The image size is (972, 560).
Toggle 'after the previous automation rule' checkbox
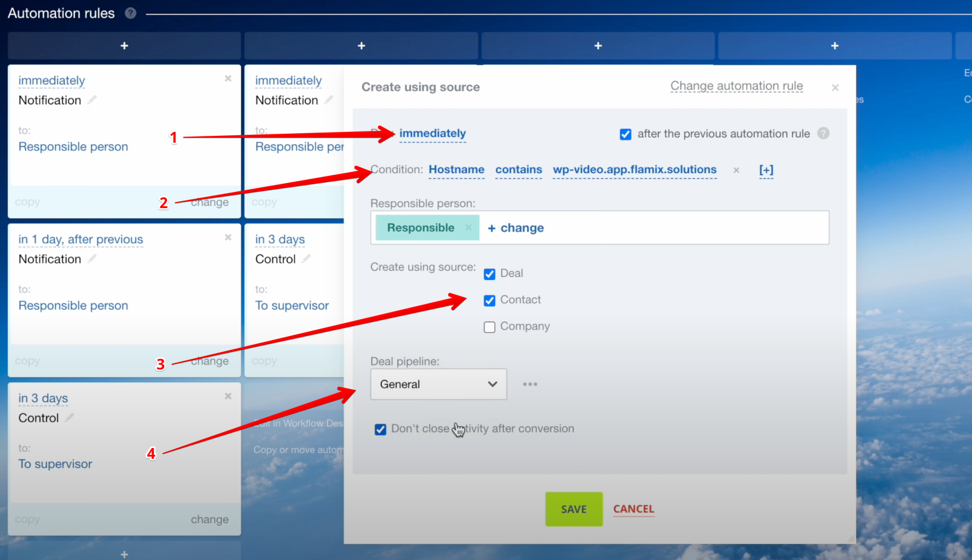(x=626, y=134)
